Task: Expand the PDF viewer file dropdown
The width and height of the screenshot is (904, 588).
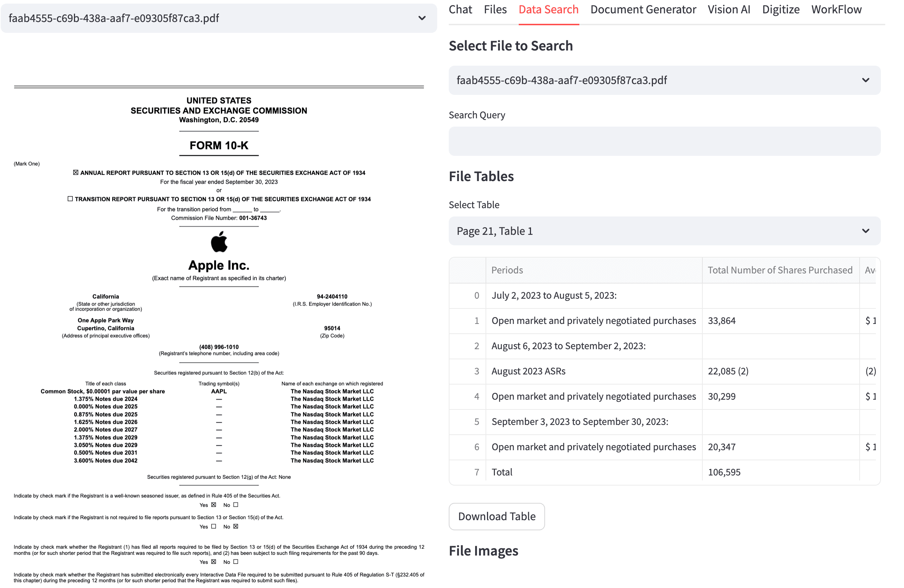Action: pyautogui.click(x=219, y=18)
